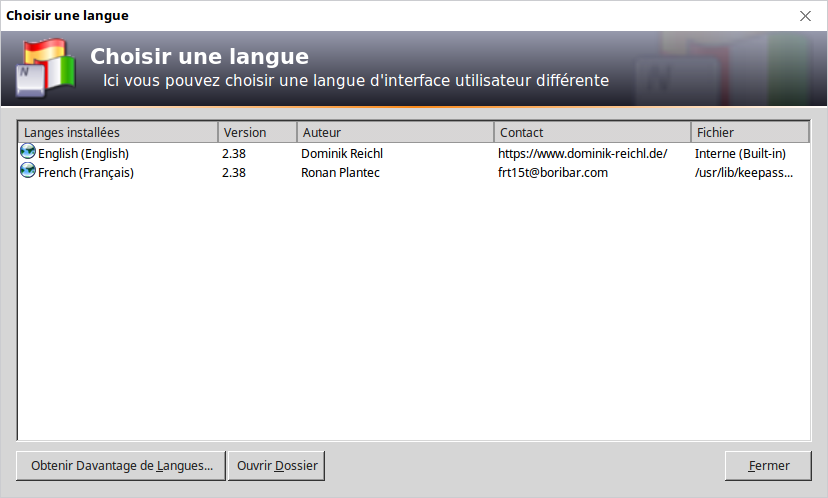Click the Fichier column header
Image resolution: width=828 pixels, height=498 pixels.
point(749,132)
